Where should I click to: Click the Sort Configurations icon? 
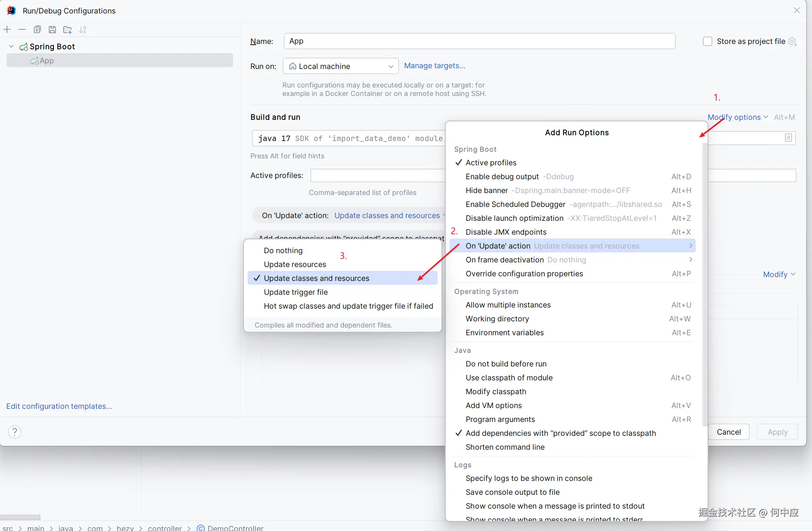pos(82,30)
